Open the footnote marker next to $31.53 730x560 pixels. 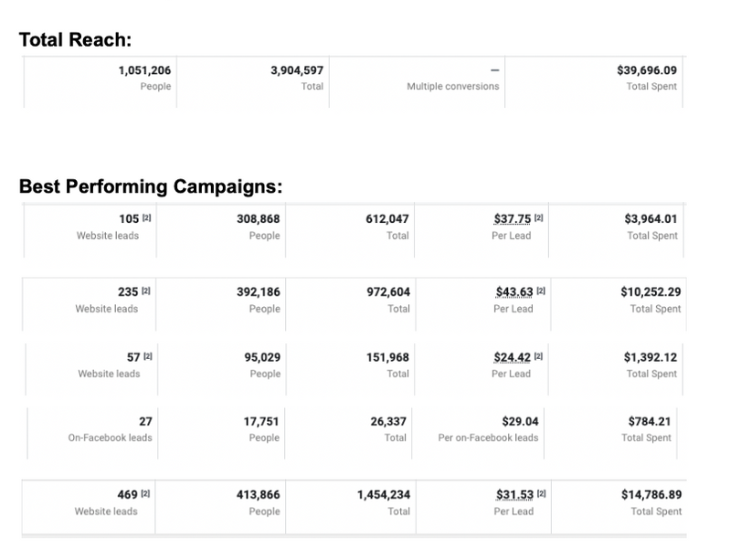[x=542, y=495]
